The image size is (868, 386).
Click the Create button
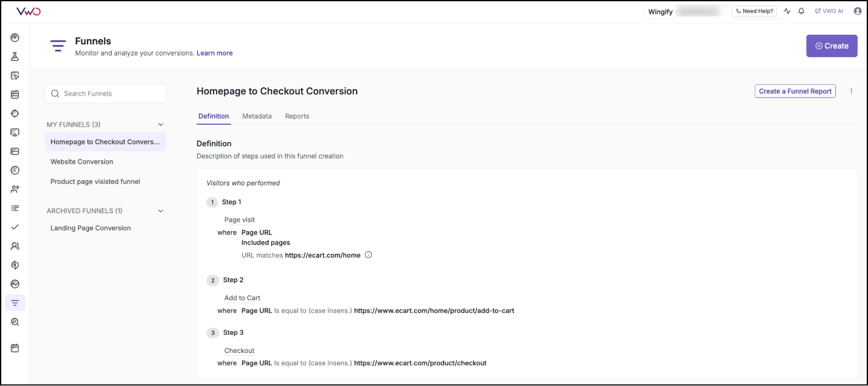[832, 46]
